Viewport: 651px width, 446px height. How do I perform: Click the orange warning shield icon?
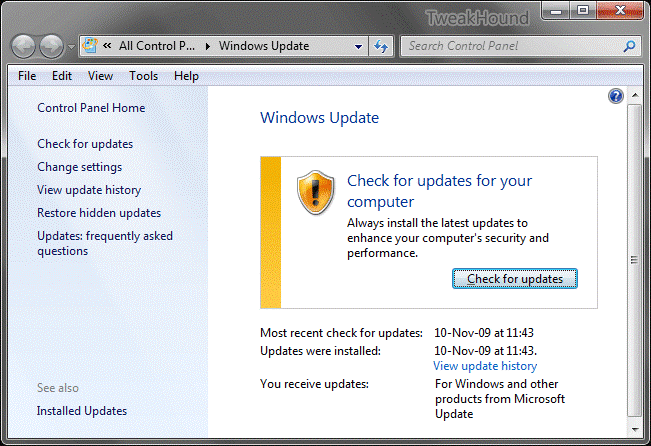pos(316,192)
